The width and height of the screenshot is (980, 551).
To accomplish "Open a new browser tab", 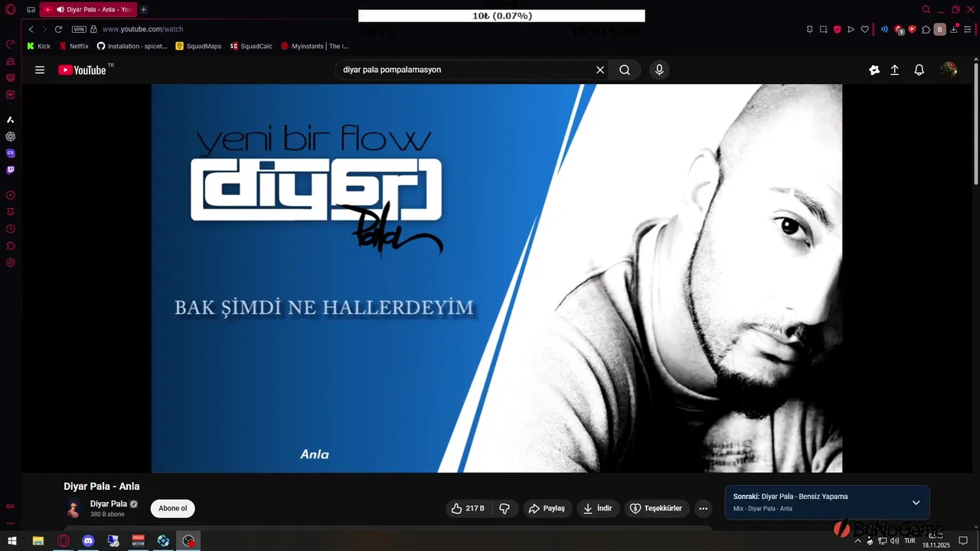I will (x=143, y=9).
